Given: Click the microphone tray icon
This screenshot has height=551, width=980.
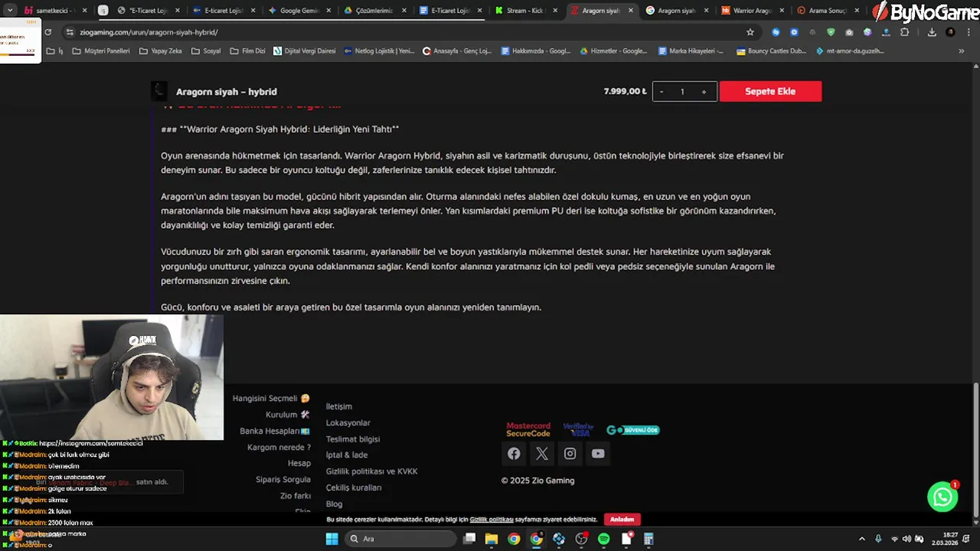Looking at the screenshot, I should 878,539.
